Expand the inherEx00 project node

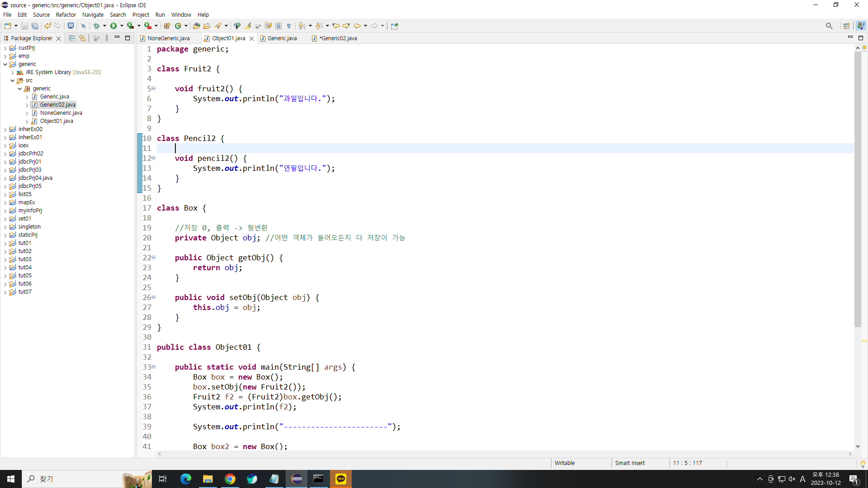pos(5,129)
